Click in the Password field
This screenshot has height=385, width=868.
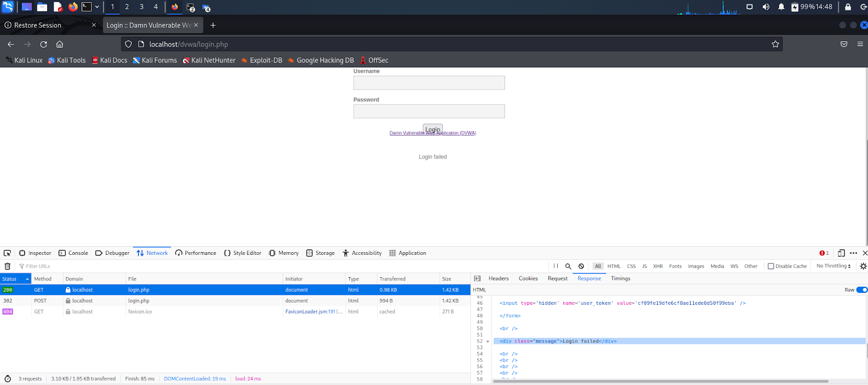pos(429,111)
